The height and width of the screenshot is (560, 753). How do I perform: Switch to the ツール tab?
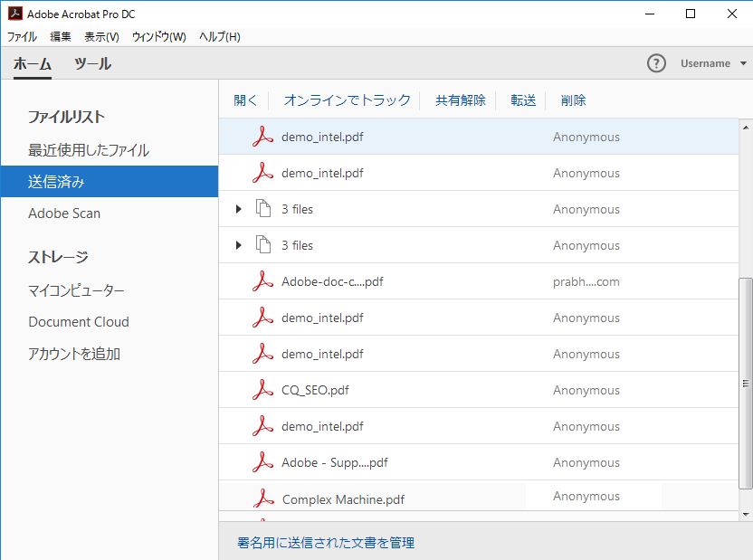click(92, 63)
